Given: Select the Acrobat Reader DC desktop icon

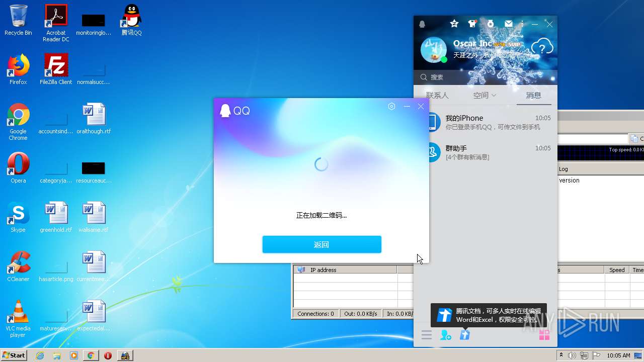Looking at the screenshot, I should tap(56, 23).
